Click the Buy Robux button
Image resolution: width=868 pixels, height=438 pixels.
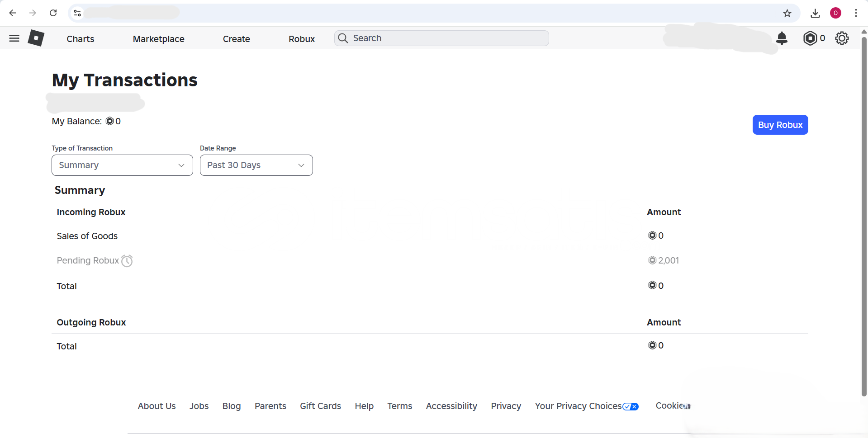[780, 125]
